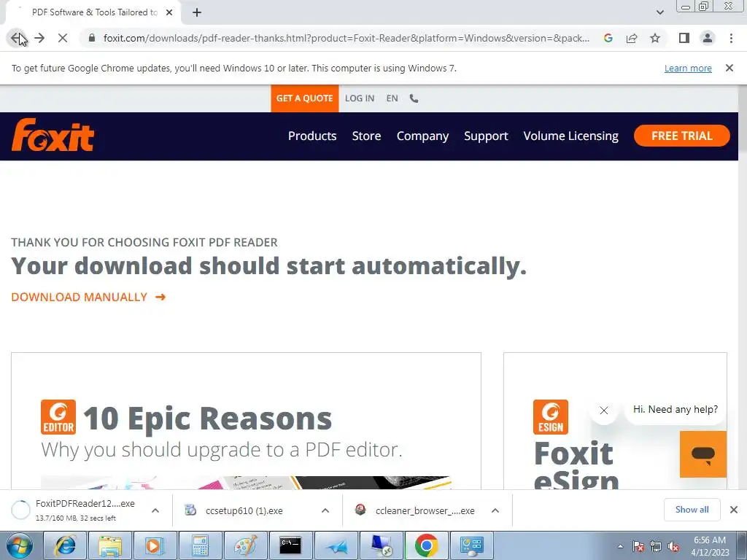Click the GET A QUOTE button
This screenshot has height=560, width=747.
pyautogui.click(x=304, y=98)
